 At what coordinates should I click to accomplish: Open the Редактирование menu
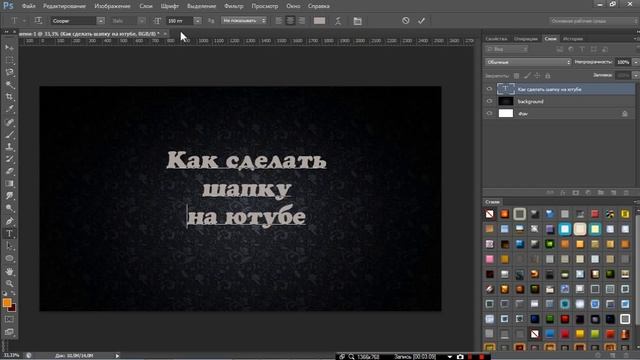(x=64, y=6)
